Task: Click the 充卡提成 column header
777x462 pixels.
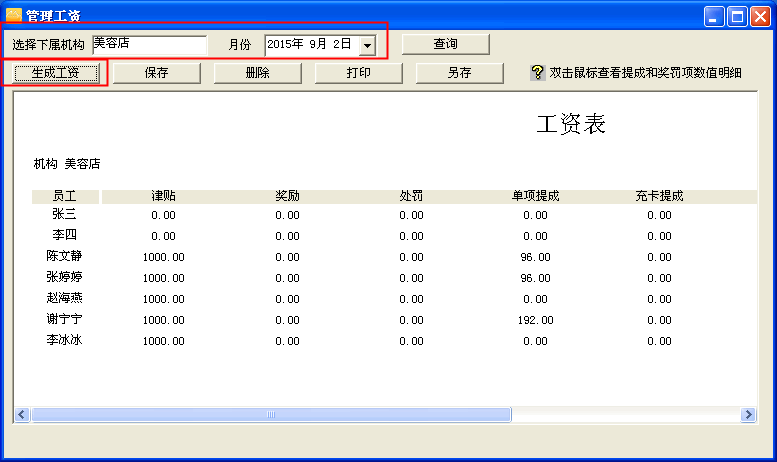Action: point(659,196)
